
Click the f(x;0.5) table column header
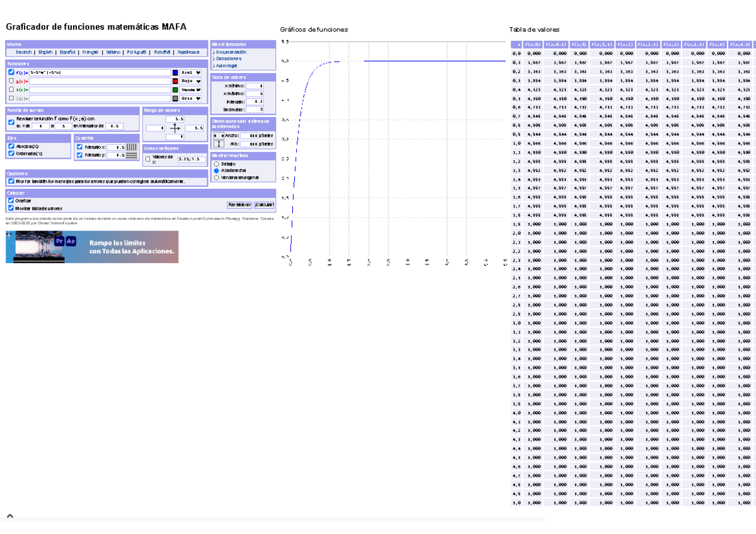(556, 45)
